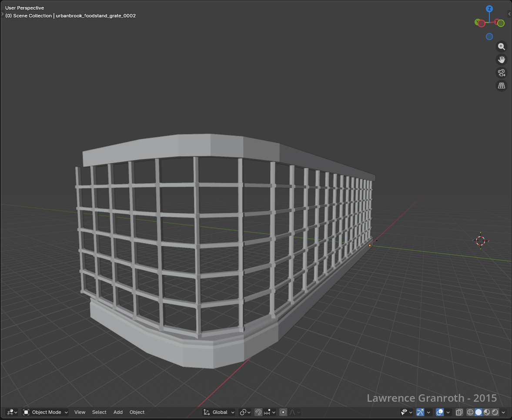
Task: Click the Object menu button
Action: (x=137, y=412)
